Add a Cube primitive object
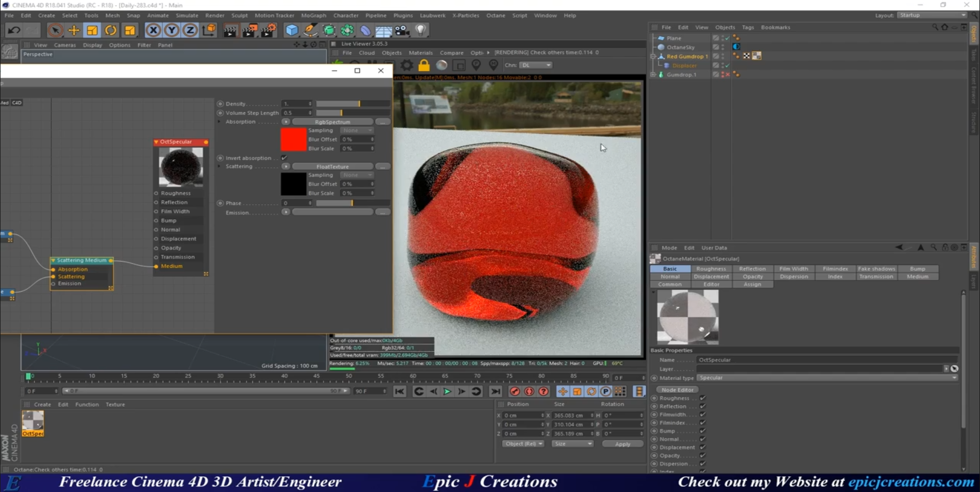The image size is (980, 492). pos(291,30)
